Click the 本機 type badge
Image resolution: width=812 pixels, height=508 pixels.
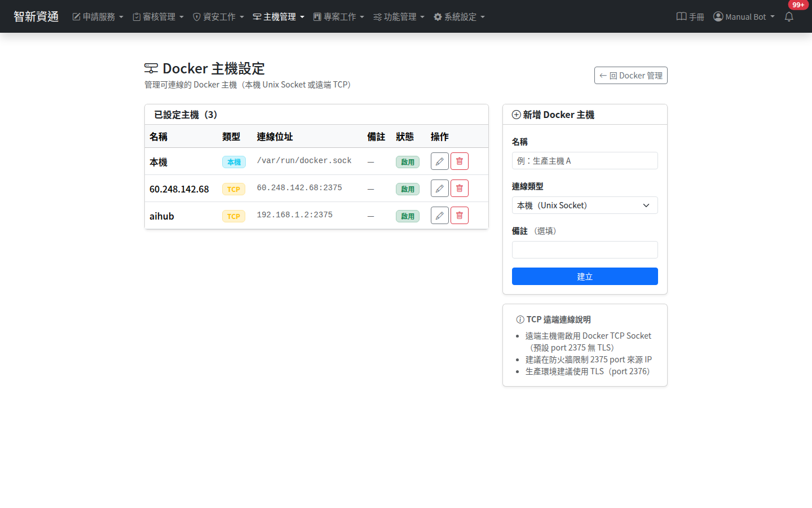click(234, 162)
